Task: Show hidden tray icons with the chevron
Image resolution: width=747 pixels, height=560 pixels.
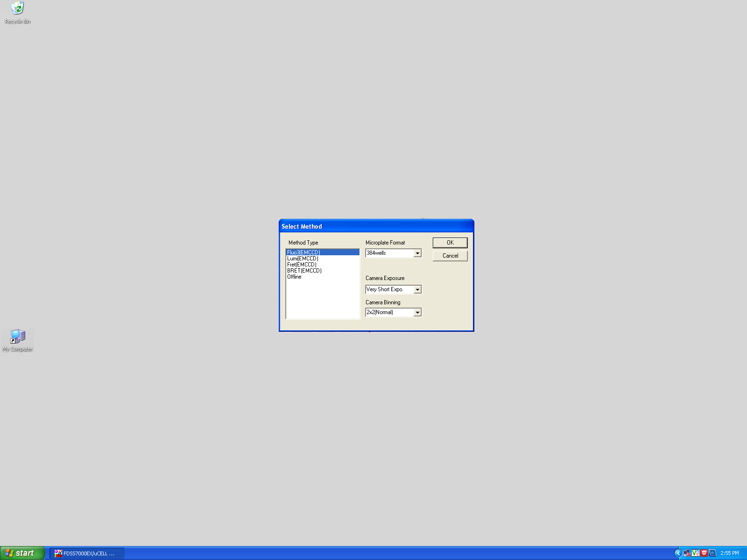Action: (x=678, y=553)
